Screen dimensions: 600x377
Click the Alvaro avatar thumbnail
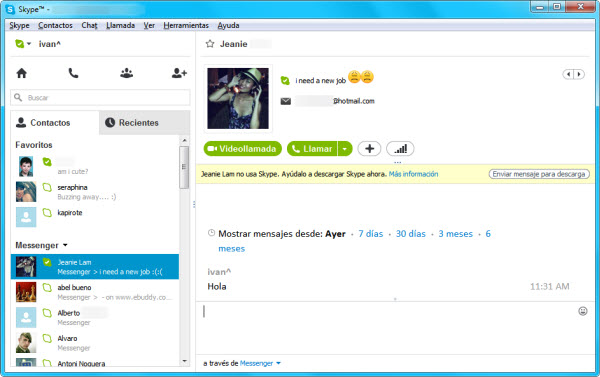point(26,343)
